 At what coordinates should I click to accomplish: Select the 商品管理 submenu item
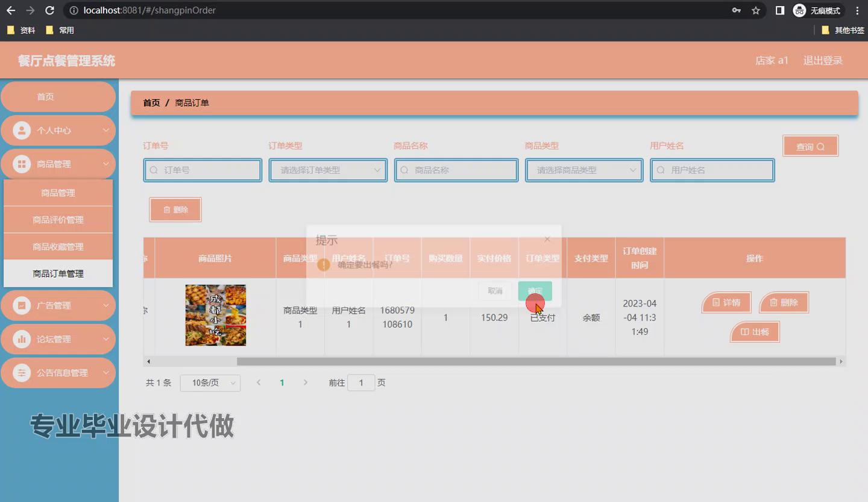(x=58, y=193)
